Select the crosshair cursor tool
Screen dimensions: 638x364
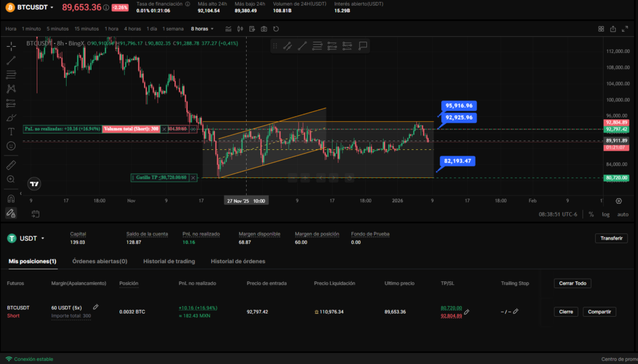coord(11,46)
